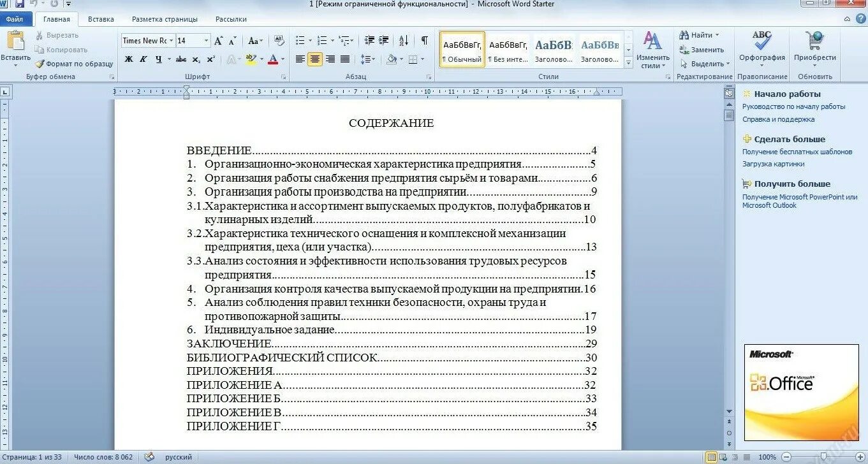Decrease paragraph indent
This screenshot has width=868, height=464.
tap(369, 41)
